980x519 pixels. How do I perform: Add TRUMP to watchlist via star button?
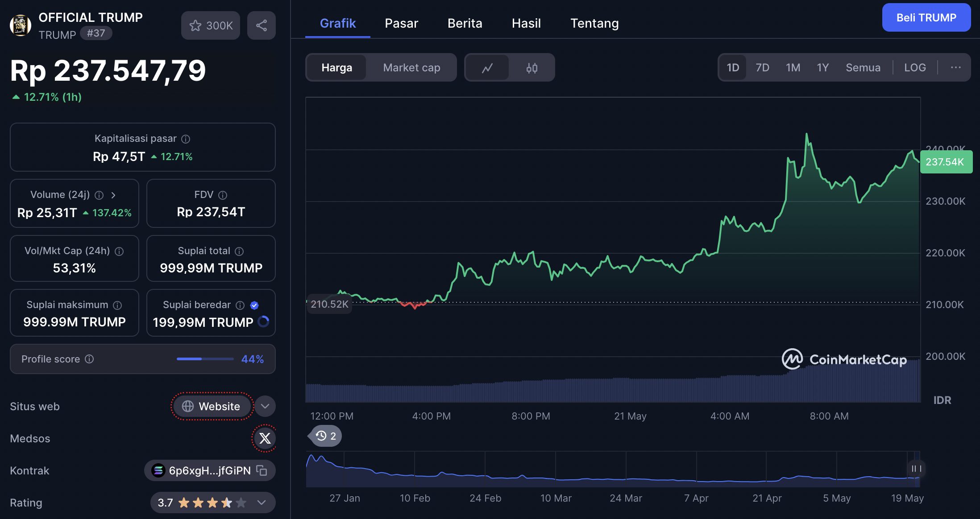click(x=211, y=25)
